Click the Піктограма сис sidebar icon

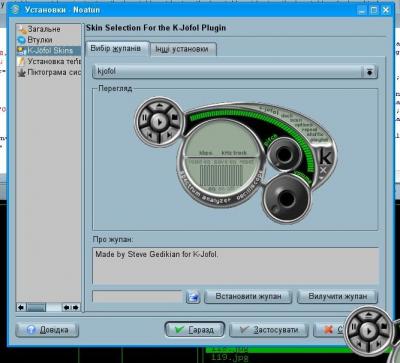click(22, 72)
